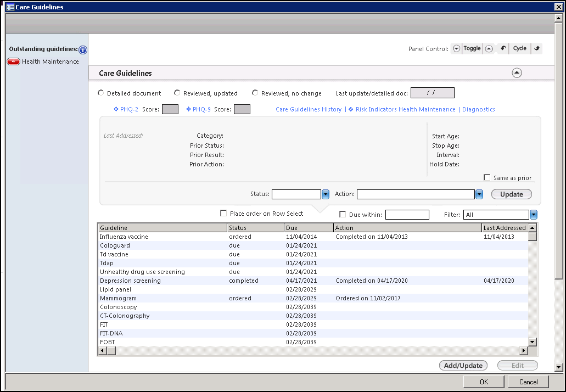Sort by the Guideline column header

tap(162, 228)
